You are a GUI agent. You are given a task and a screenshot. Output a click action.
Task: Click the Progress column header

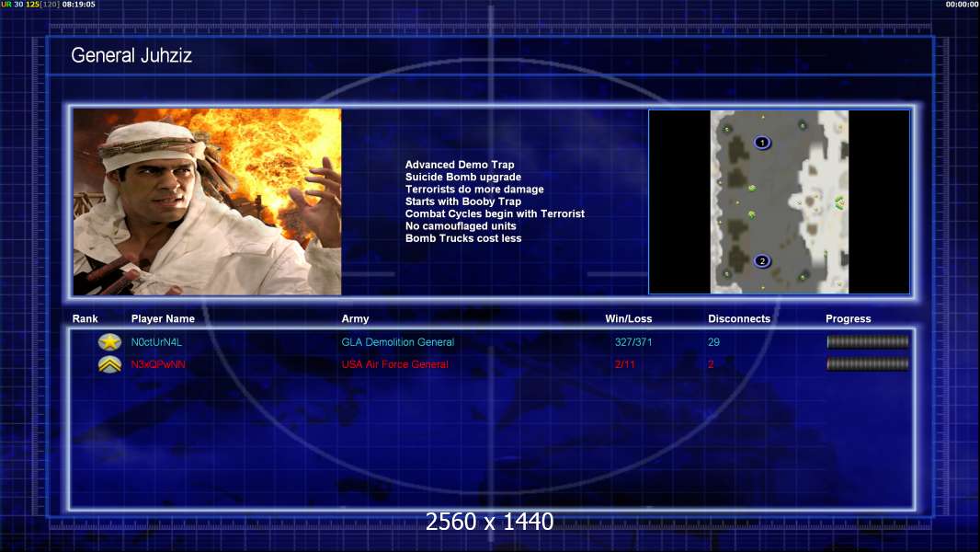(x=848, y=319)
